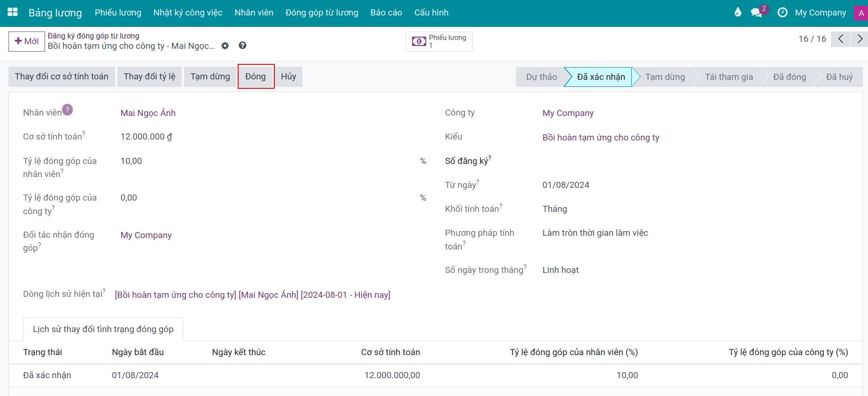Open the gear actions menu beside the record title
Viewport: 868px width, 396px height.
225,46
